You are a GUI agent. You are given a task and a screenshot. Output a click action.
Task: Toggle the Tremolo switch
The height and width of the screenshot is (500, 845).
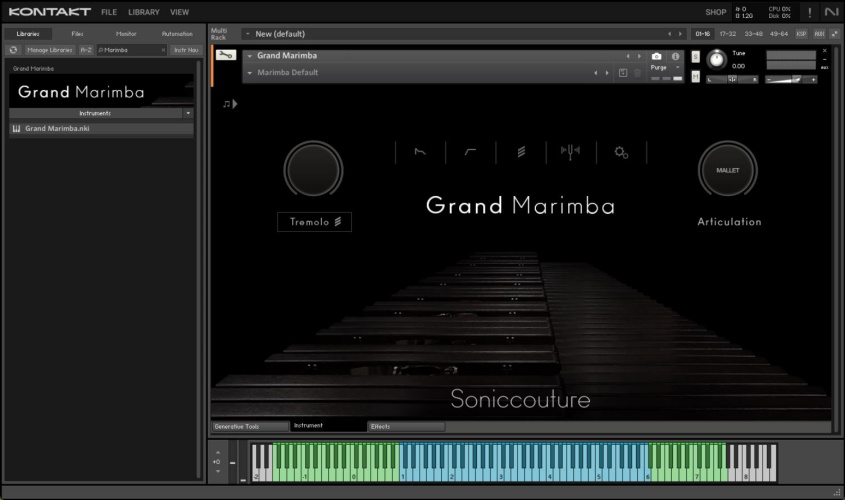(314, 222)
